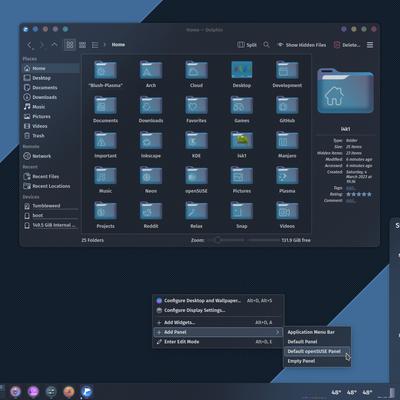Select the Important folder icon
Screen dimensions: 400x400
tap(105, 140)
